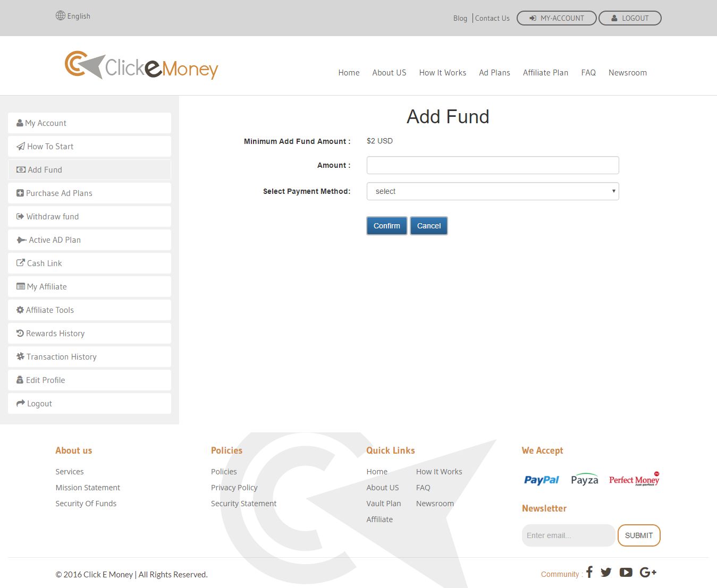Open Edit Profile page
Image resolution: width=717 pixels, height=588 pixels.
[89, 380]
